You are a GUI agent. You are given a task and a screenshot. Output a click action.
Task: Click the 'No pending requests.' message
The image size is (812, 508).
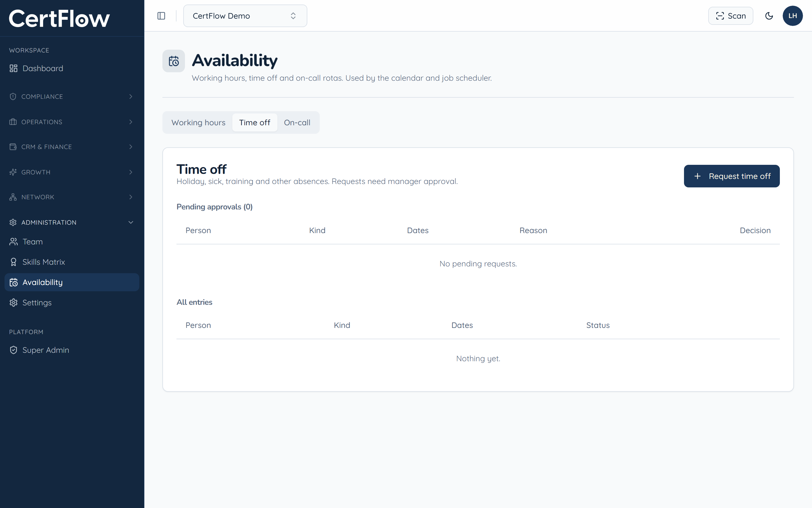tap(478, 264)
